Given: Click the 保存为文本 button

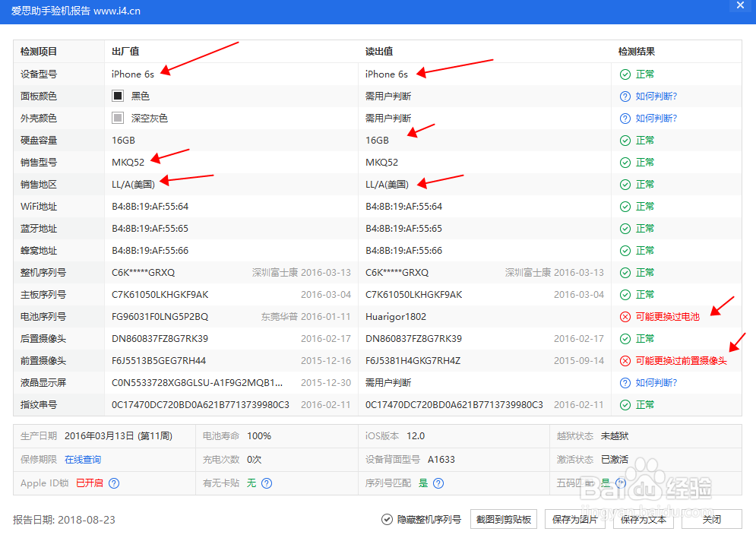Looking at the screenshot, I should click(x=644, y=519).
